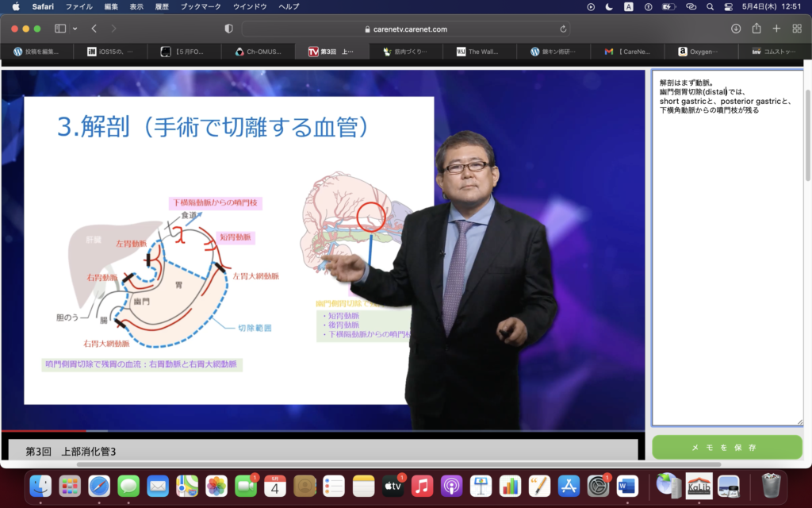
Task: Show the tab overview grid
Action: (x=797, y=29)
